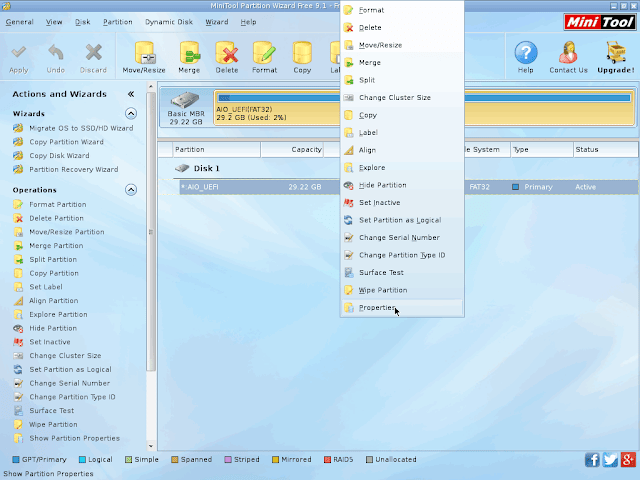Click the Upgrade shopping cart icon
640x480 pixels.
pyautogui.click(x=616, y=52)
